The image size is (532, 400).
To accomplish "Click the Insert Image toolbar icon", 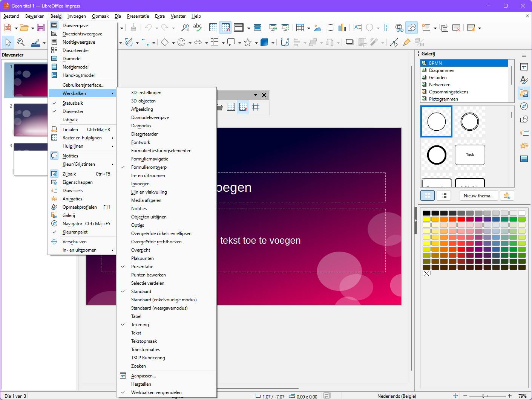I will (317, 28).
